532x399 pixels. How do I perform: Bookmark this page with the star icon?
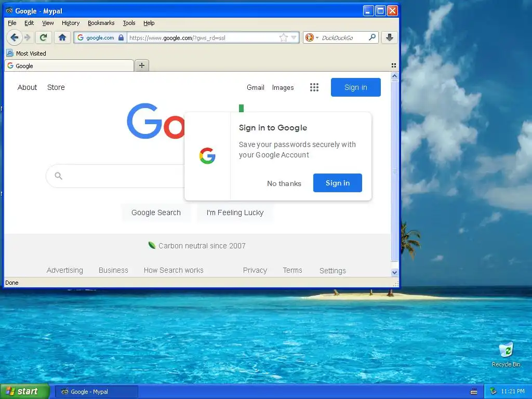coord(283,37)
